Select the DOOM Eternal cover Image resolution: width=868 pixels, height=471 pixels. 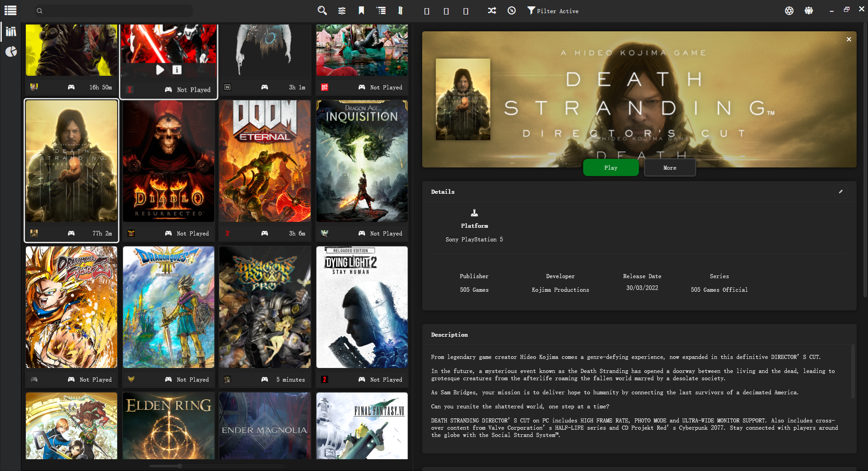pos(265,161)
